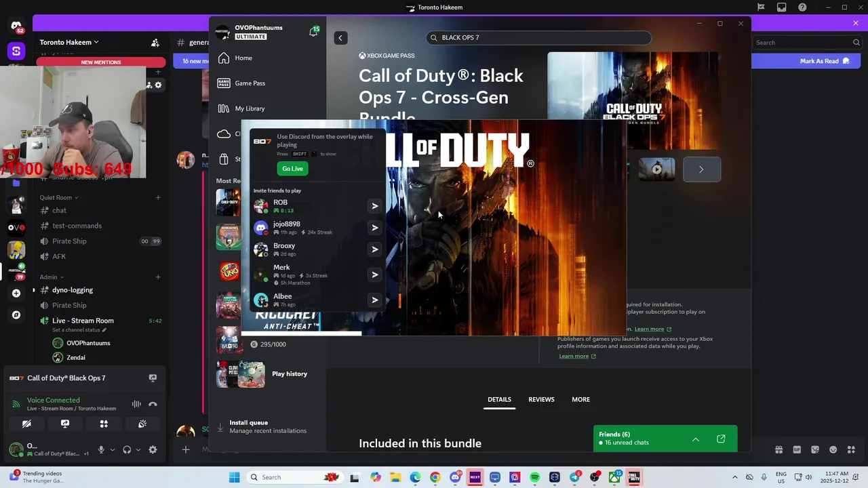Play the gallery video thumbnail
This screenshot has width=868, height=488.
click(656, 169)
